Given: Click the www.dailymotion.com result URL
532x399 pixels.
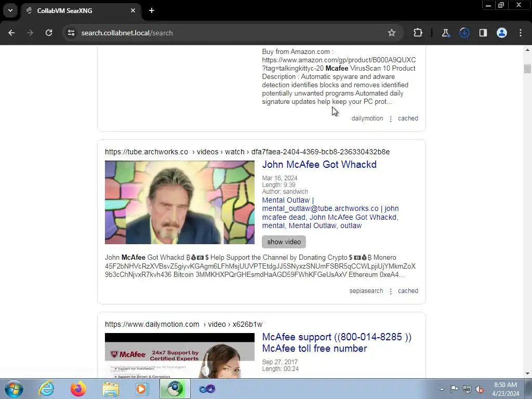Looking at the screenshot, I should 183,324.
